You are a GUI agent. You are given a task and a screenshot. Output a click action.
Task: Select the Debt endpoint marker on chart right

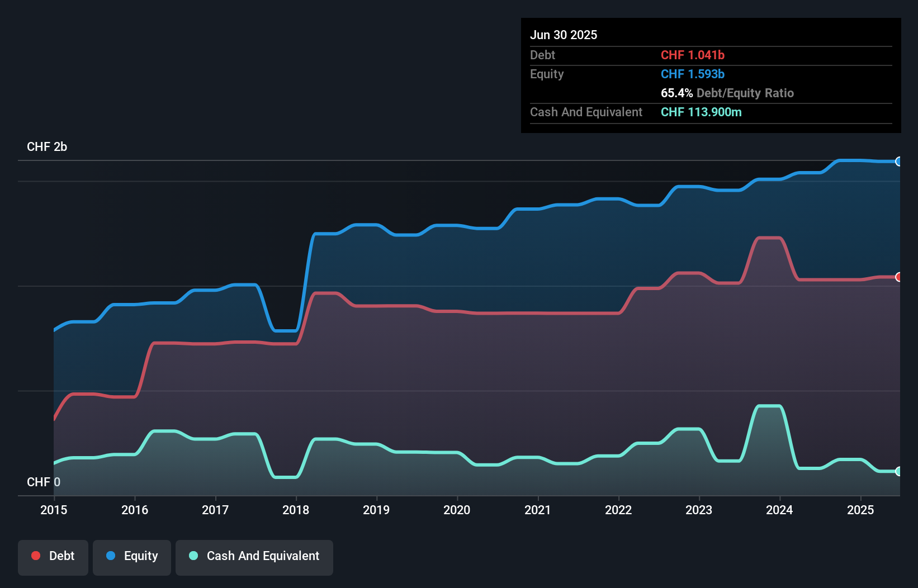coord(899,276)
